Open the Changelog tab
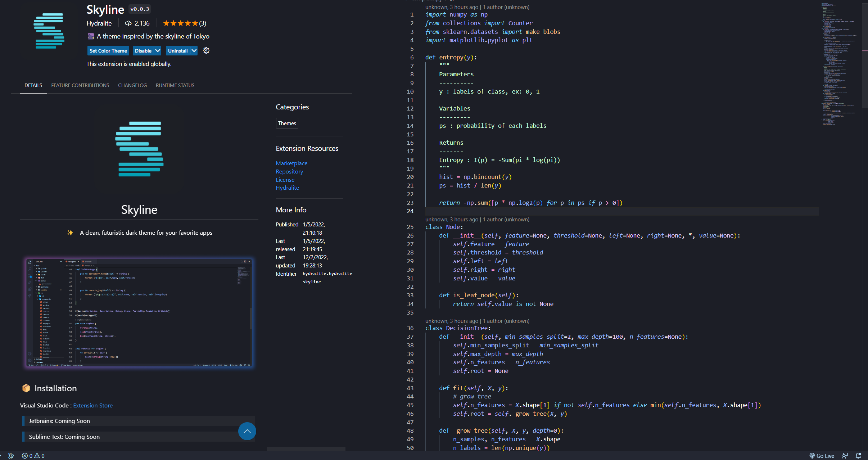This screenshot has width=868, height=460. pyautogui.click(x=132, y=85)
